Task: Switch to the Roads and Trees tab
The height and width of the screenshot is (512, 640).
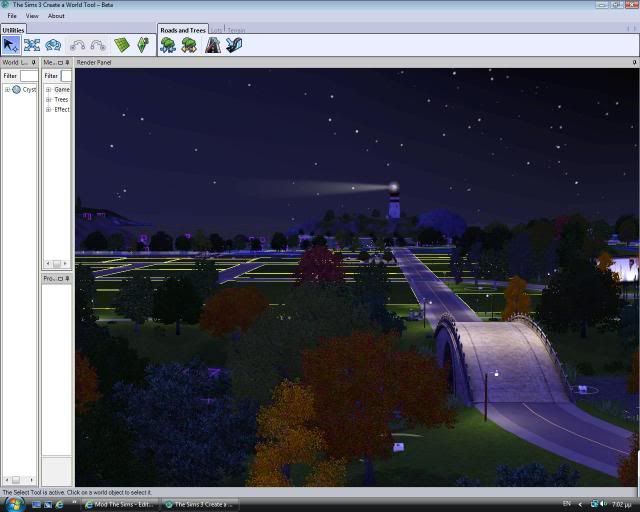Action: pos(182,30)
